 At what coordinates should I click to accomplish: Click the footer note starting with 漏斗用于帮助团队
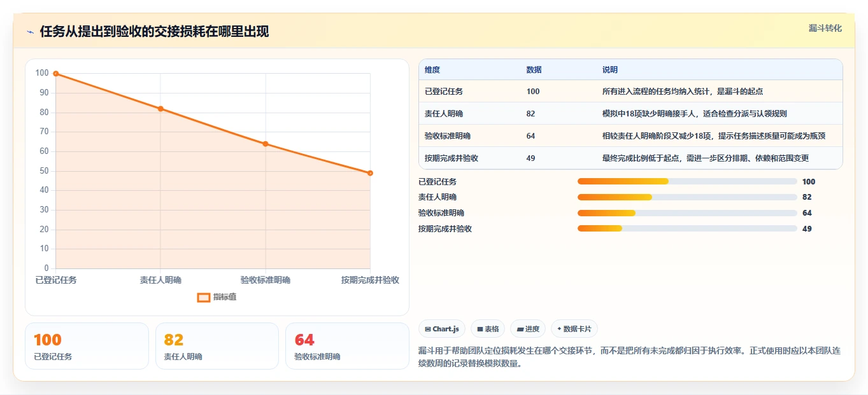coord(630,358)
